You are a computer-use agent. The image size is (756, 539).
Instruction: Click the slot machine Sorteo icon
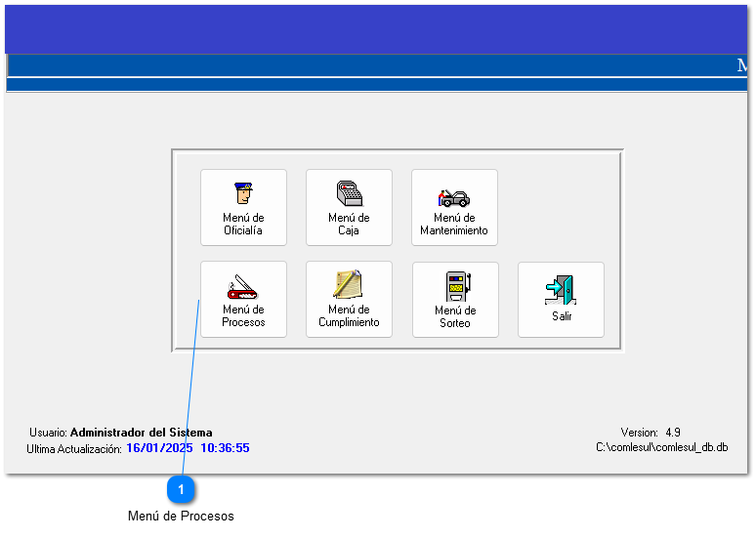click(x=455, y=286)
